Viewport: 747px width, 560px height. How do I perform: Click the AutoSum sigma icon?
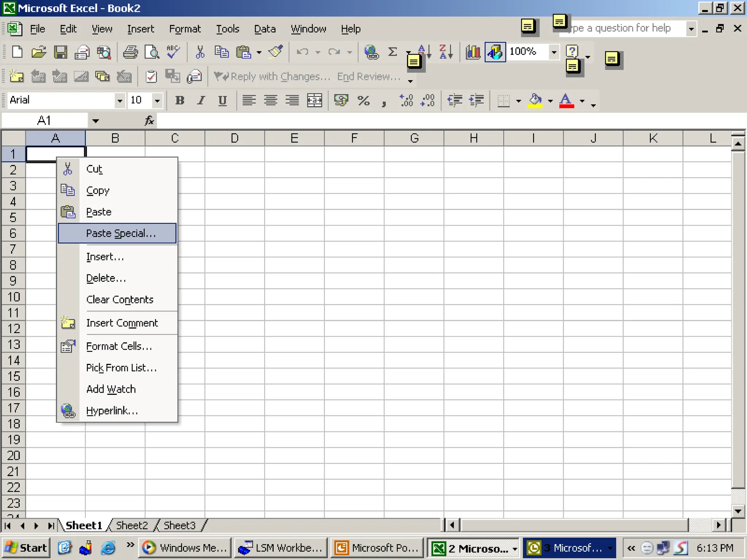[x=392, y=52]
